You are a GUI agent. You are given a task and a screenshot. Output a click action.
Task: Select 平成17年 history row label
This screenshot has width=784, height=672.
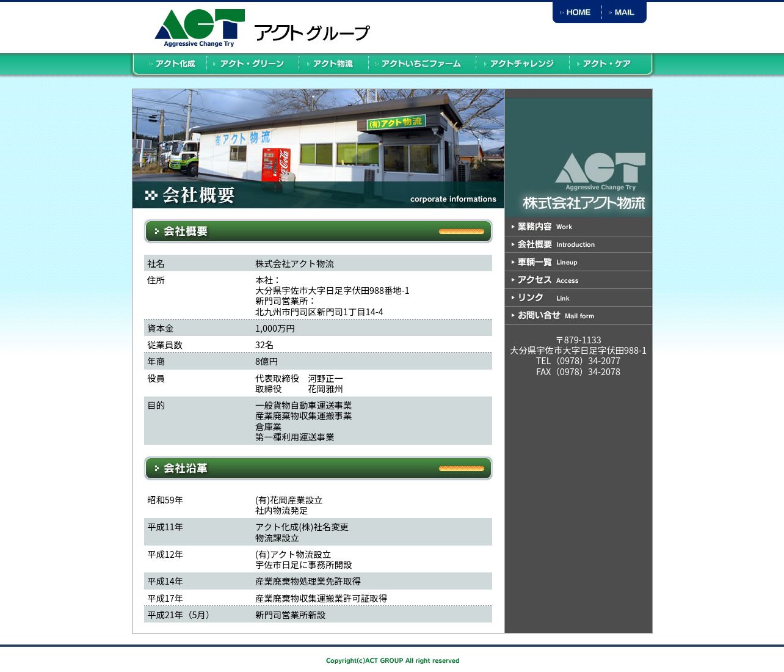165,599
